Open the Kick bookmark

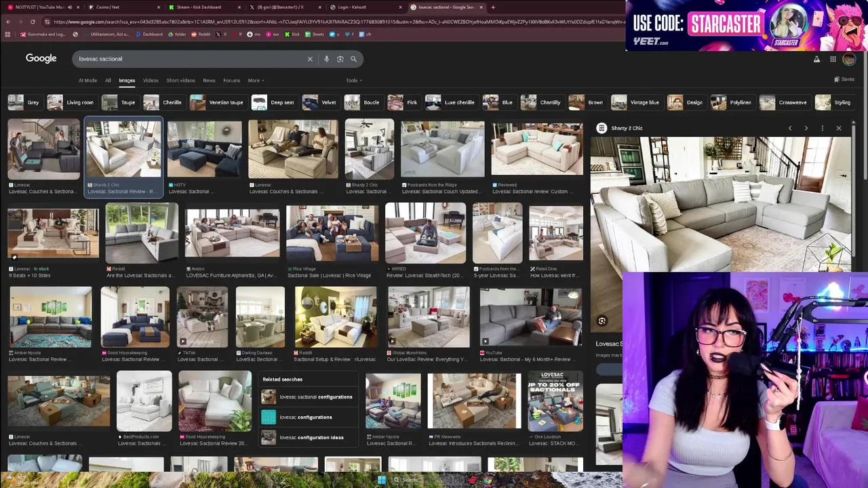pyautogui.click(x=292, y=34)
